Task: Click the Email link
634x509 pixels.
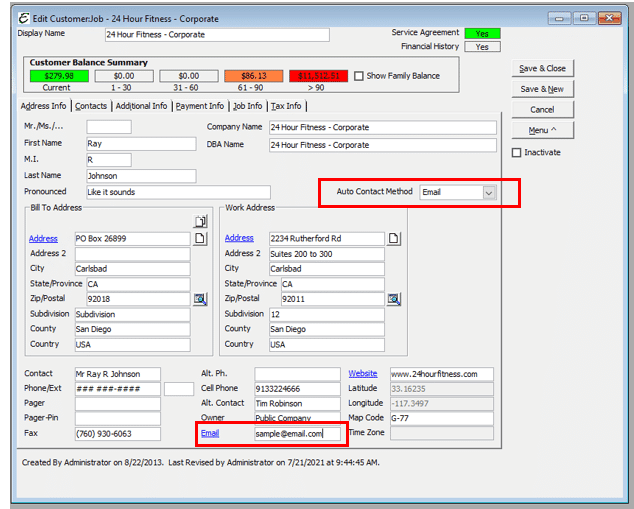Action: pyautogui.click(x=210, y=433)
